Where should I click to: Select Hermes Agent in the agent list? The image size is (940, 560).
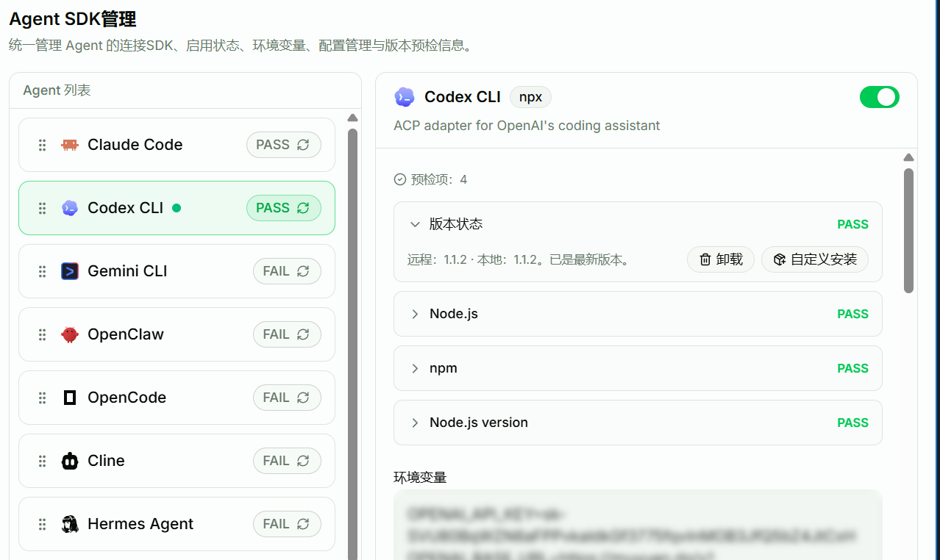coord(177,524)
